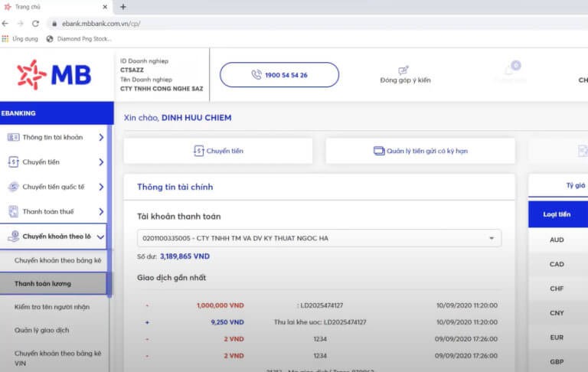Click the Thông tin tài khoản sidebar icon
This screenshot has height=372, width=588.
pyautogui.click(x=13, y=138)
